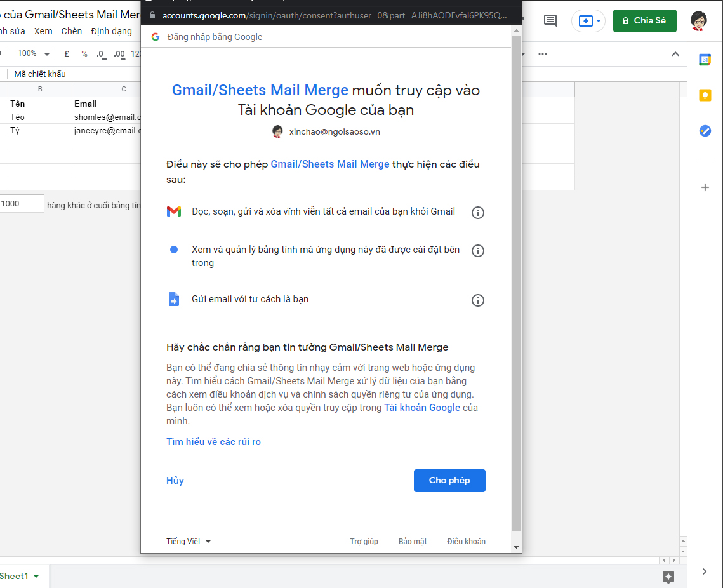Screen dimensions: 723x588
Task: Collapse the toolbar with the chevron
Action: tap(675, 54)
